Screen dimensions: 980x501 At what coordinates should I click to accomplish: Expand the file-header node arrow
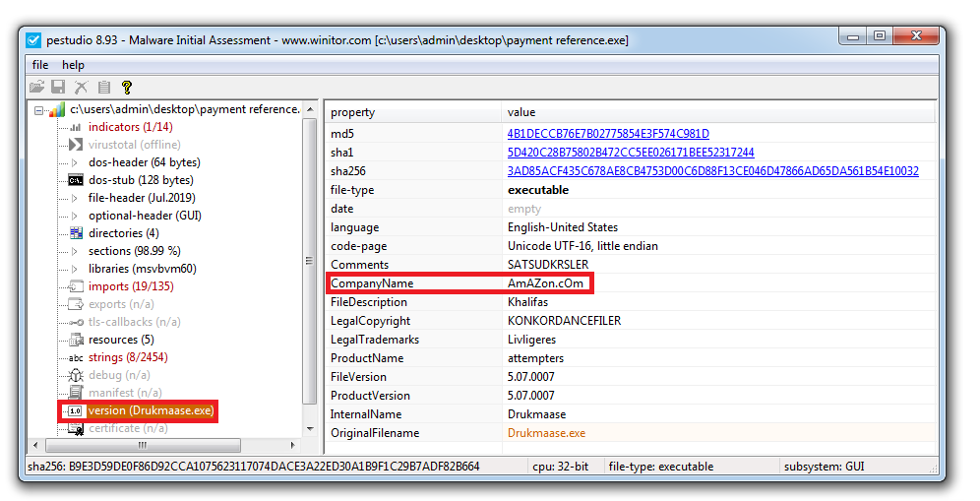(x=75, y=198)
